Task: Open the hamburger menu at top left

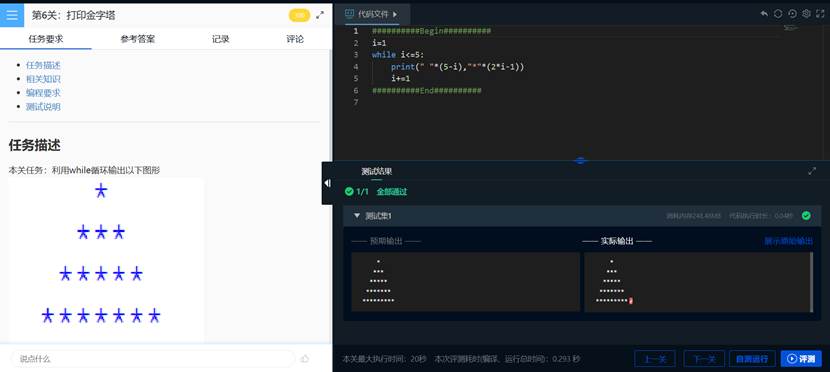Action: [12, 15]
